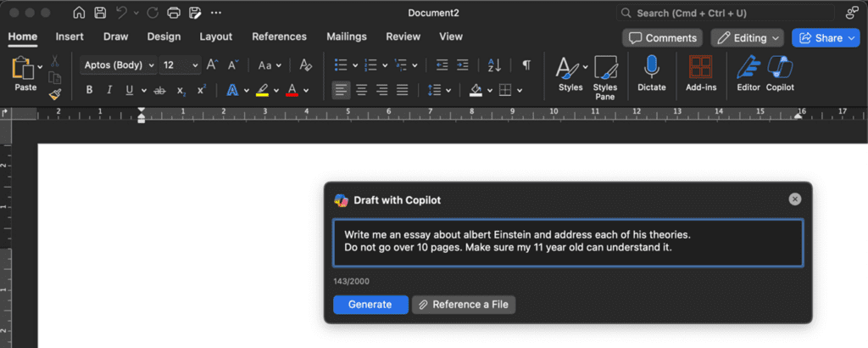
Task: Open the Paste options dropdown arrow
Action: [40, 67]
